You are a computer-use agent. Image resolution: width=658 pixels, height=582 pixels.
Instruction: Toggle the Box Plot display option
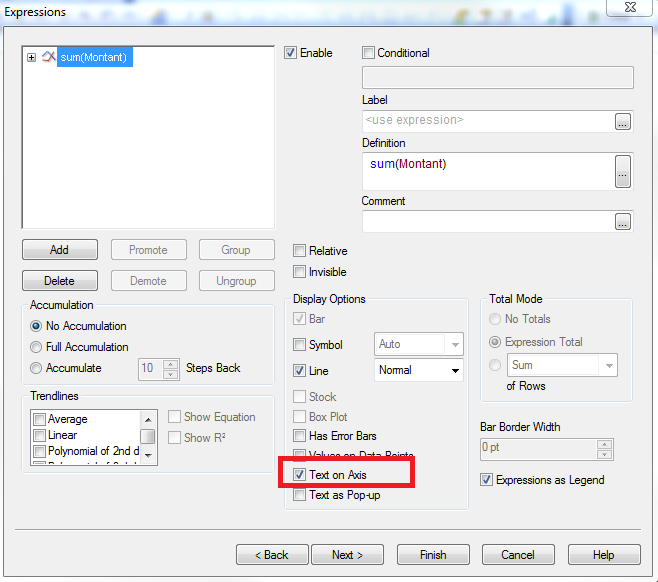299,417
